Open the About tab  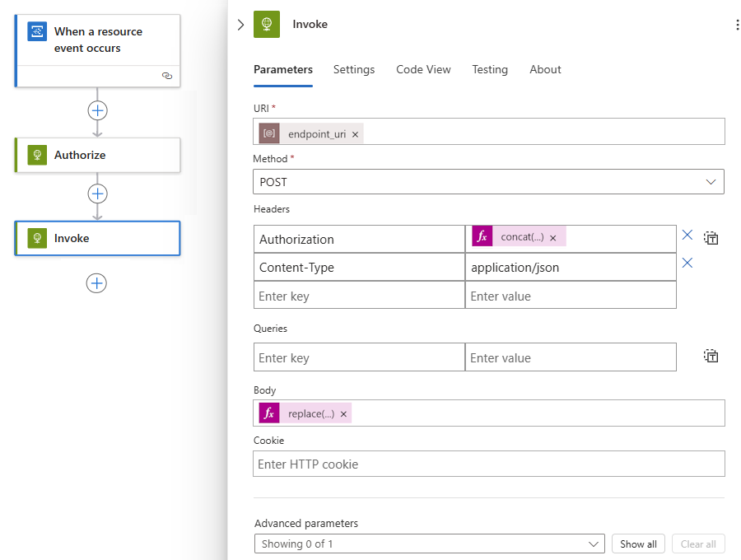point(545,69)
